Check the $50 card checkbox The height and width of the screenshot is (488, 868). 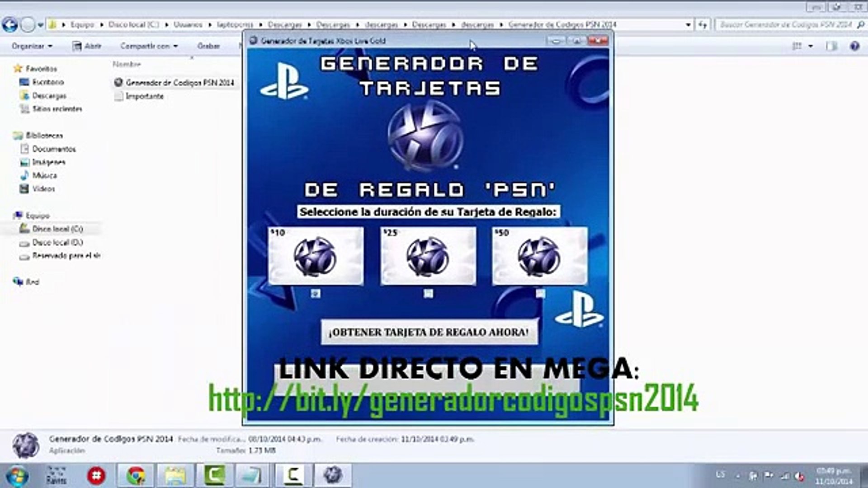[x=540, y=294]
